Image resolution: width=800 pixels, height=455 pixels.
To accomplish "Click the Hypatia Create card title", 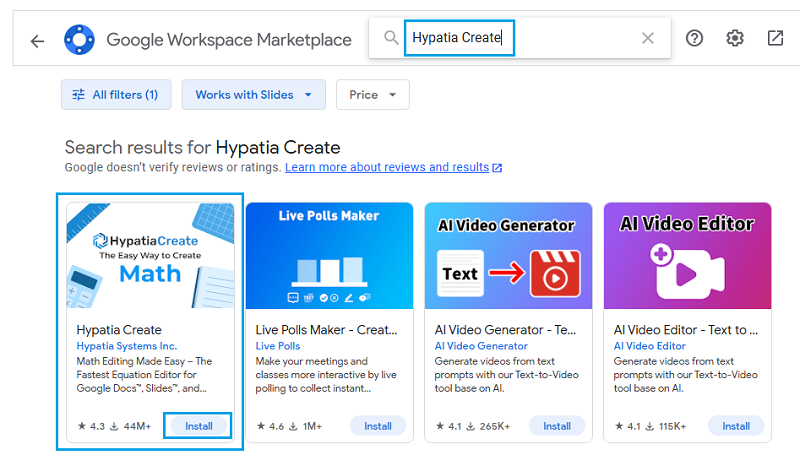I will 119,330.
